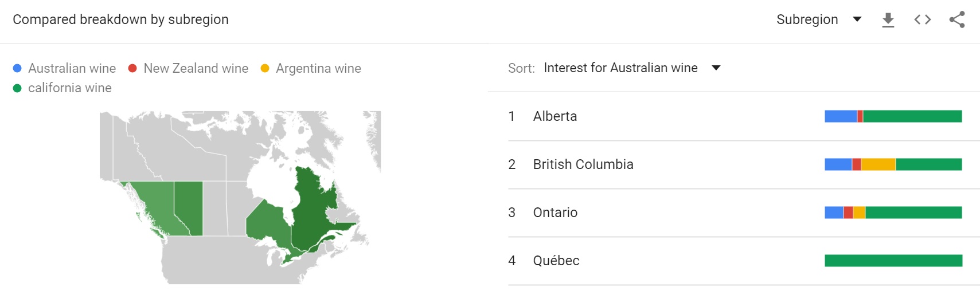Open the Québec subregion row
Screen dimensions: 980x291
pyautogui.click(x=556, y=261)
